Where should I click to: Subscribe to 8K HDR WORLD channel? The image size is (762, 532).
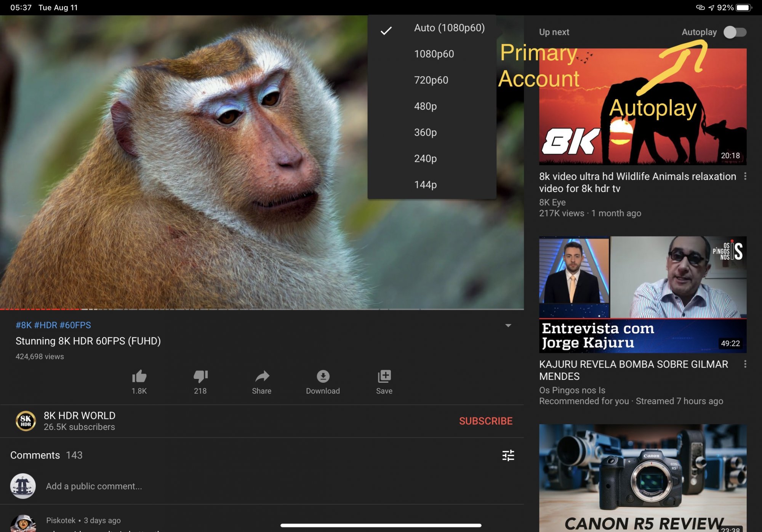pyautogui.click(x=485, y=421)
